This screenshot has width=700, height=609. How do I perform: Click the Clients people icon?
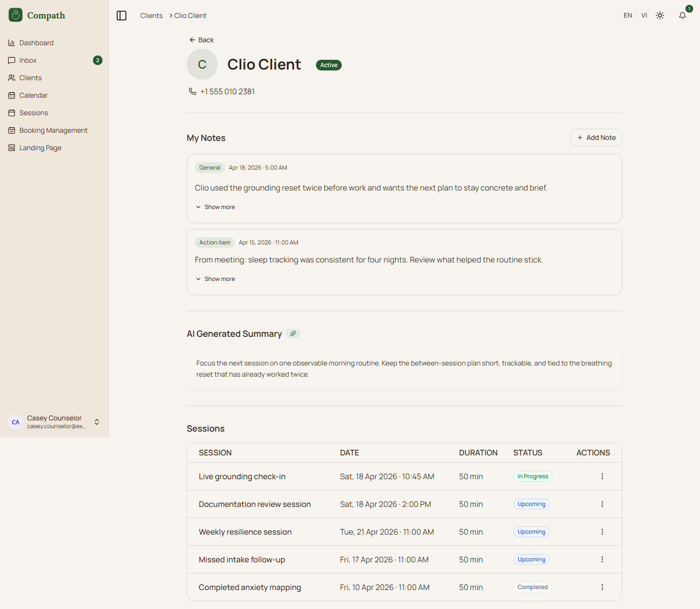pos(12,78)
